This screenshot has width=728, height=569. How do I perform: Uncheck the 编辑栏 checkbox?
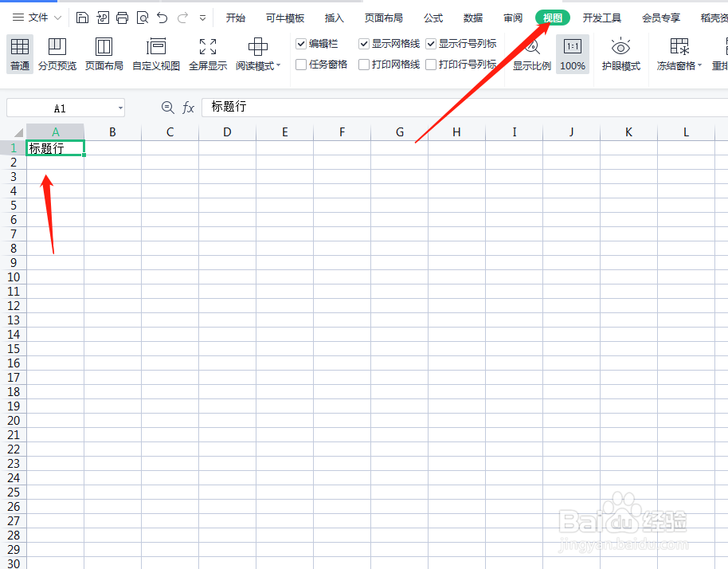tap(301, 44)
